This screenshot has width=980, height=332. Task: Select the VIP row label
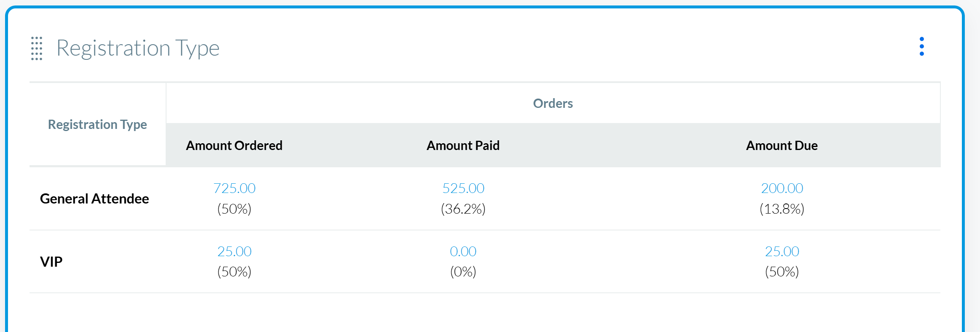51,262
